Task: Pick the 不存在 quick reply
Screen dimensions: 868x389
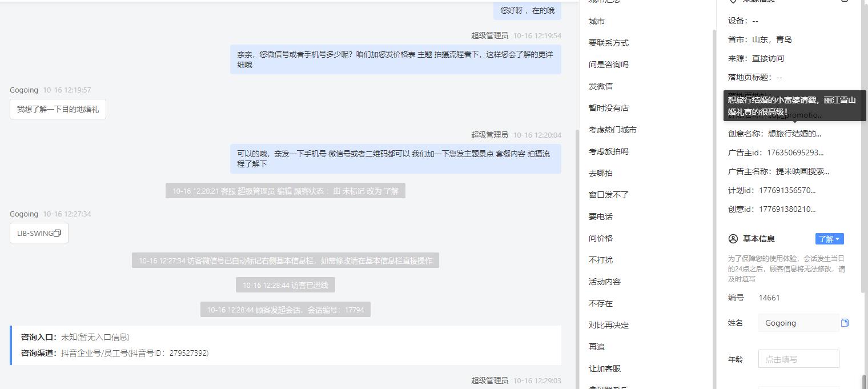Action: (x=601, y=303)
